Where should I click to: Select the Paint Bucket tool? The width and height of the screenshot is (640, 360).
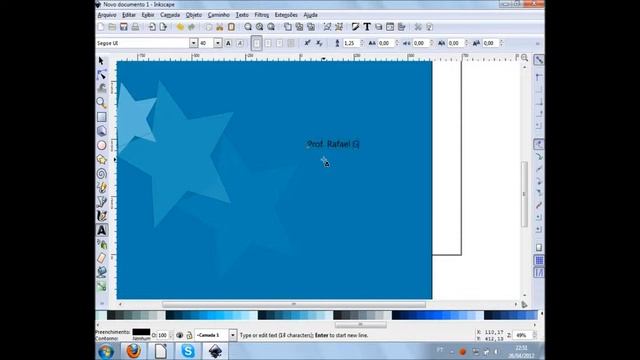102,272
